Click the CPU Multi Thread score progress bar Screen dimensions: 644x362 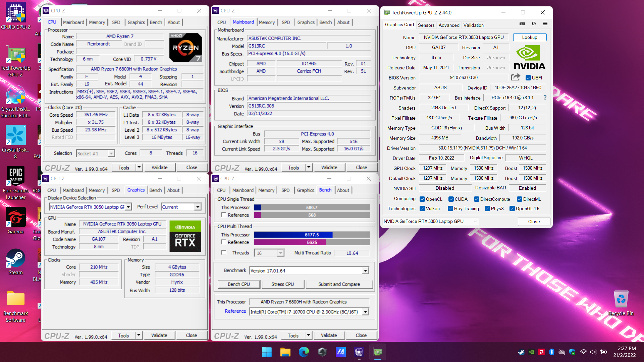[311, 235]
